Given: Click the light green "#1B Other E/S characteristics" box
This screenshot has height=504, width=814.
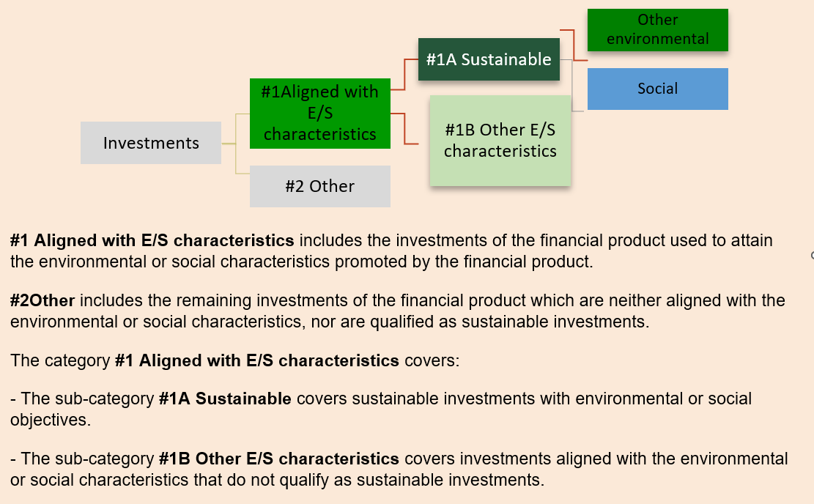Looking at the screenshot, I should [500, 141].
